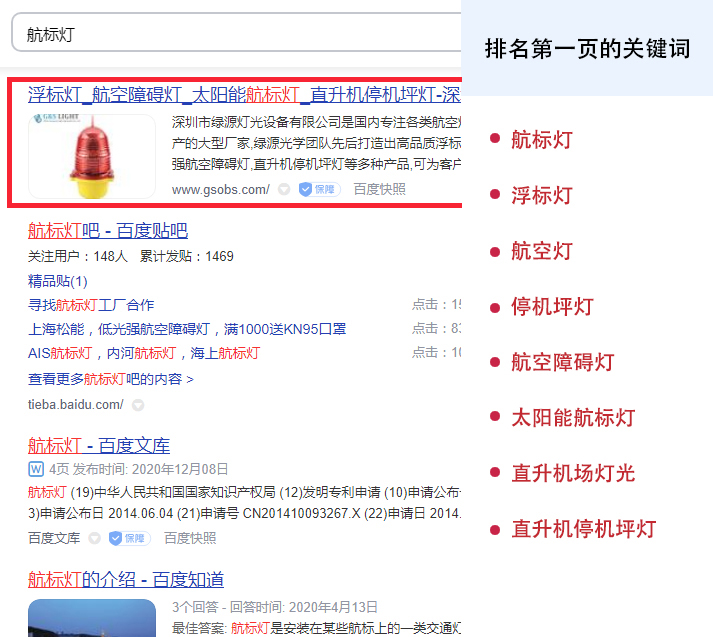Select the 浮标灯 keyword in the list

542,196
